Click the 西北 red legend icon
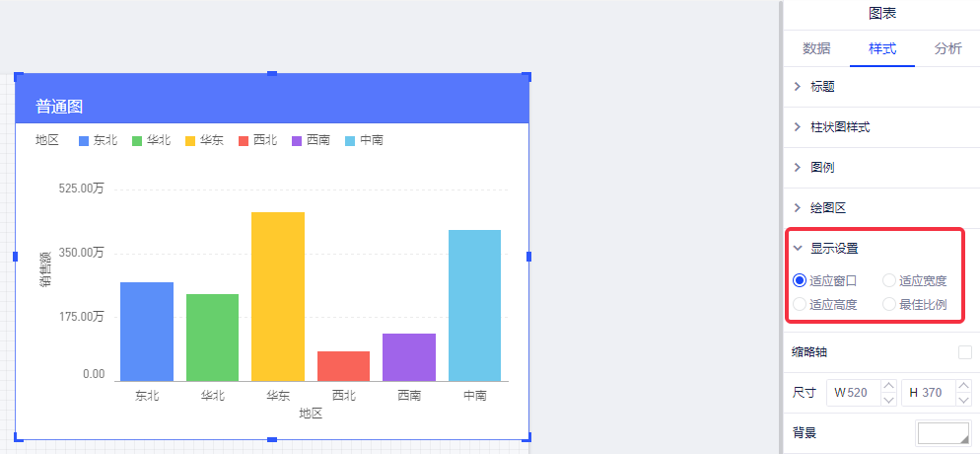The height and width of the screenshot is (454, 980). 244,140
